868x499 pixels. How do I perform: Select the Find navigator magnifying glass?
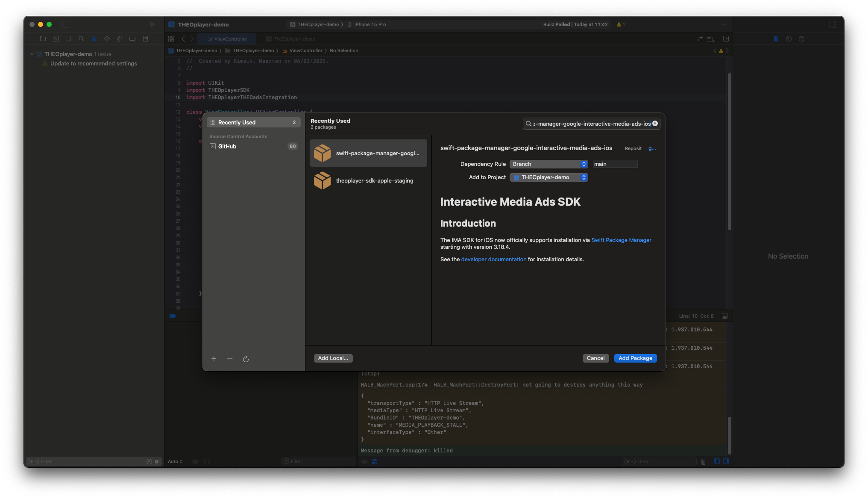81,38
